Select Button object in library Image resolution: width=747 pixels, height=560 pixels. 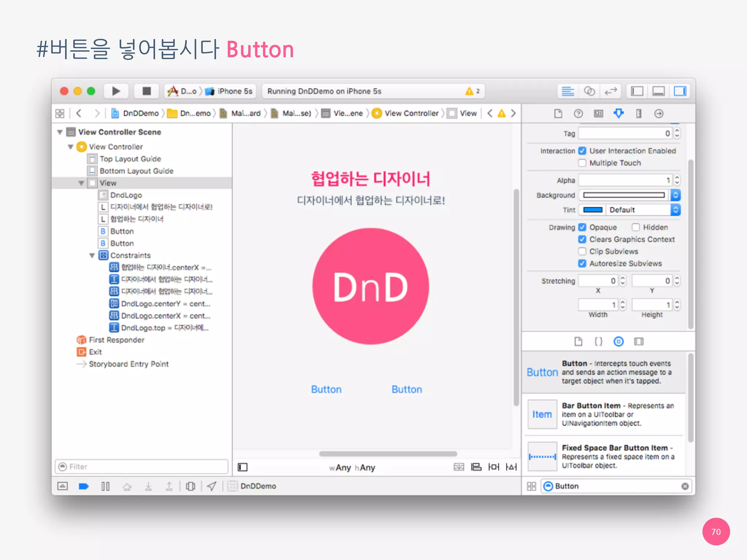[x=604, y=372]
